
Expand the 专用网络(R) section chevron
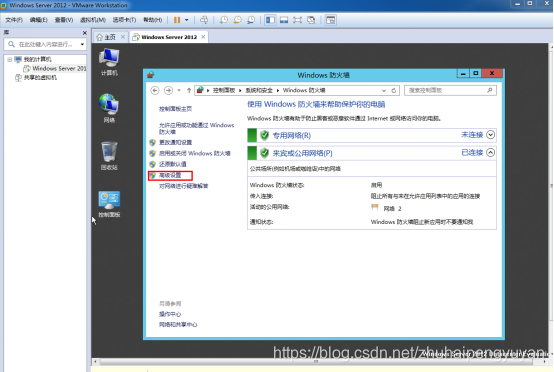(490, 135)
